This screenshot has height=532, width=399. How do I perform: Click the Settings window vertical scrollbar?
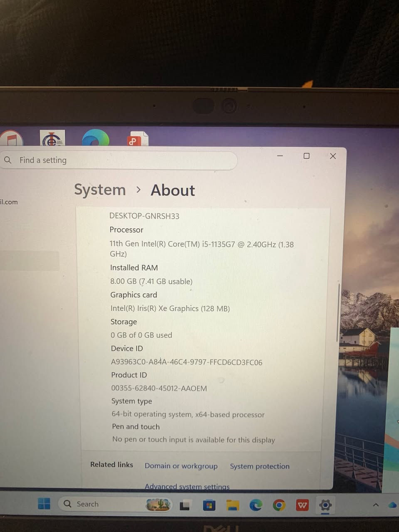tap(339, 313)
